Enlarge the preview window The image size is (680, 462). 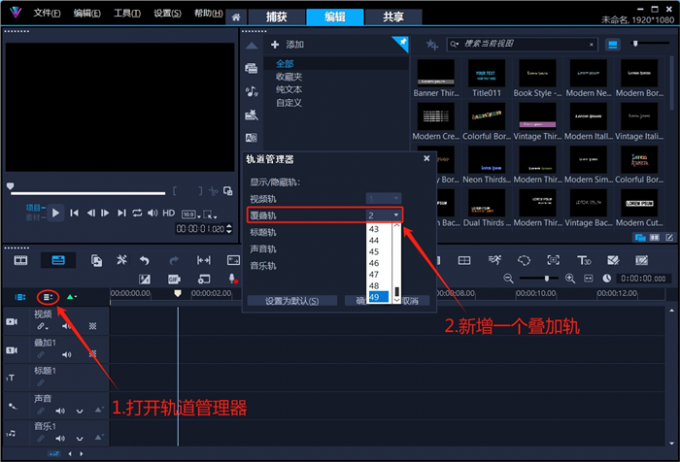pyautogui.click(x=228, y=191)
